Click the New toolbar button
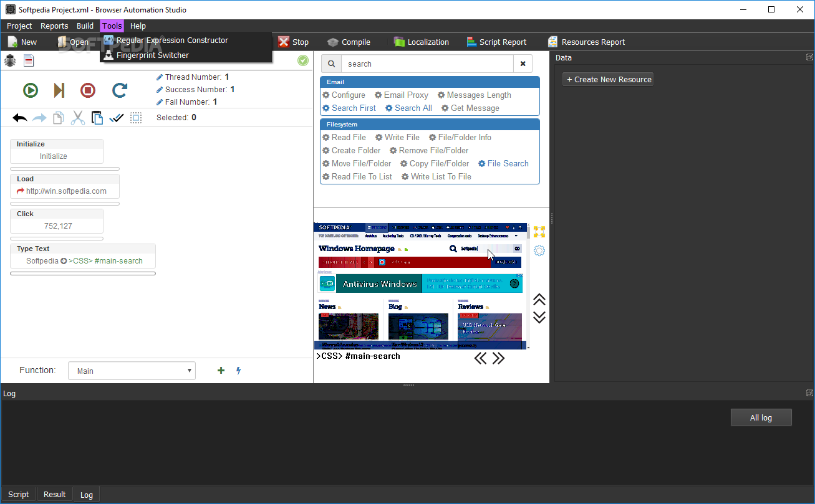815x504 pixels. [22, 42]
